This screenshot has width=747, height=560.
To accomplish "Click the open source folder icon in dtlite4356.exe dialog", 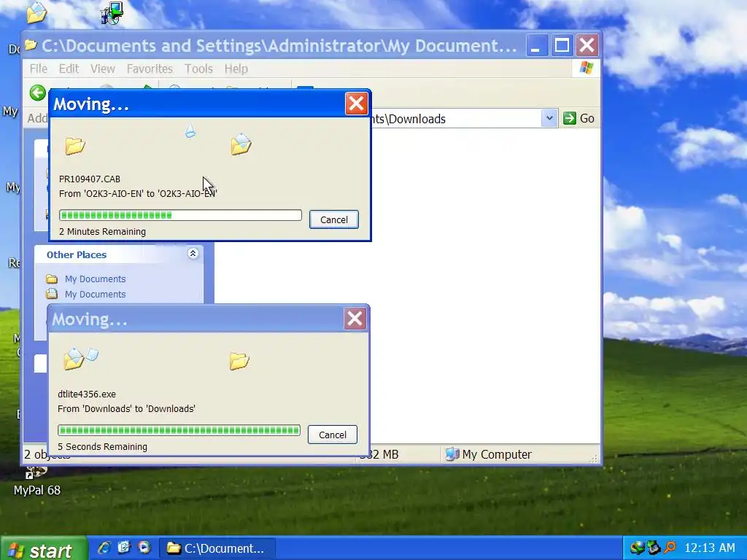I will [74, 359].
